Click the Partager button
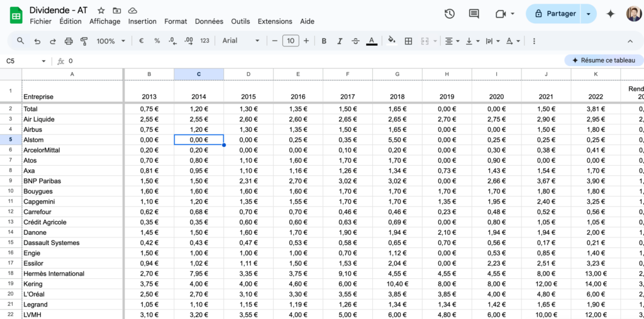 (x=554, y=14)
